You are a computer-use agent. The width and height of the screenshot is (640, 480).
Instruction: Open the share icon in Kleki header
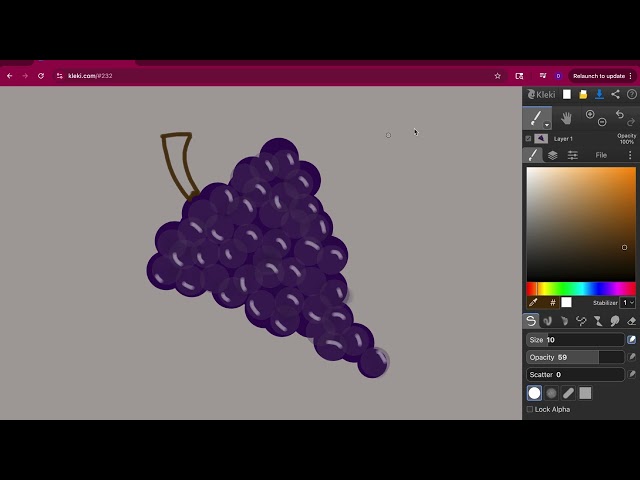click(616, 95)
